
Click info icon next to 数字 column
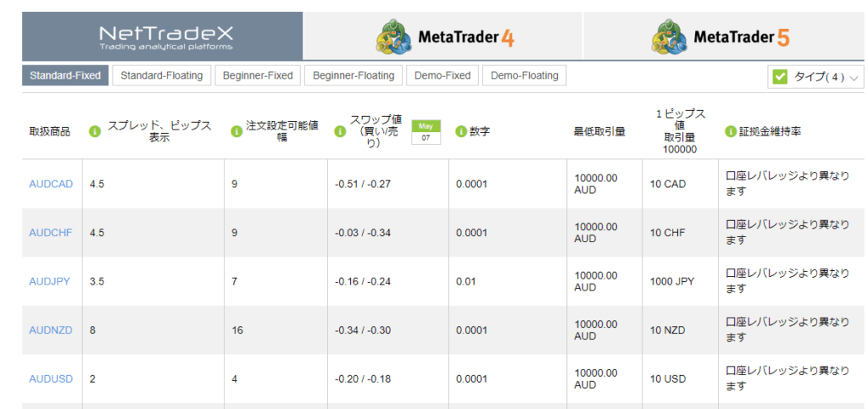[461, 131]
